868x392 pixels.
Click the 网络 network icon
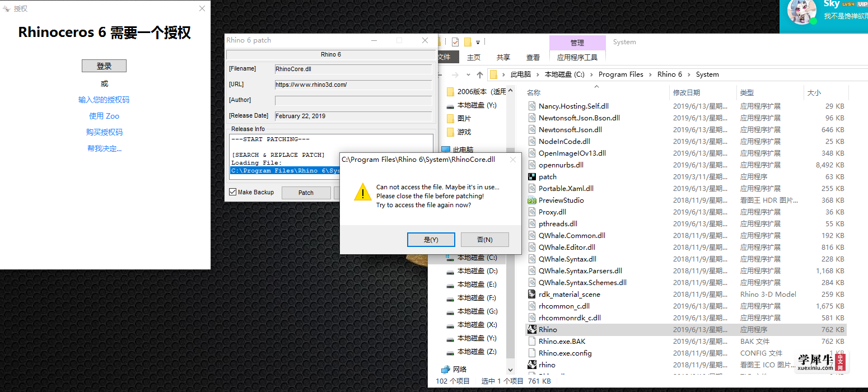pos(446,369)
